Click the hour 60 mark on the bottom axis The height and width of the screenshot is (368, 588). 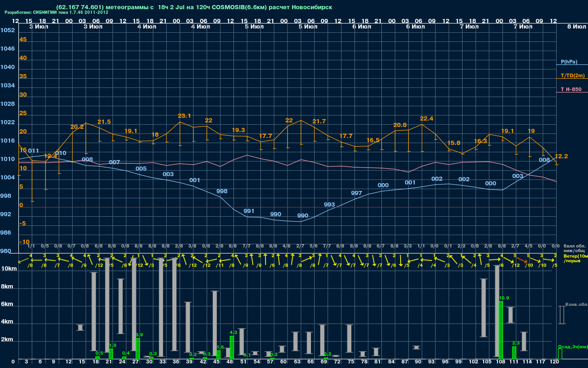(283, 362)
